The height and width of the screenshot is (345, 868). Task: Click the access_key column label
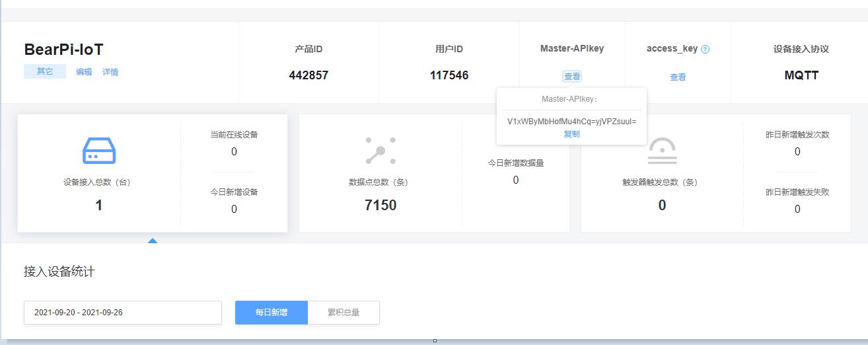point(672,49)
